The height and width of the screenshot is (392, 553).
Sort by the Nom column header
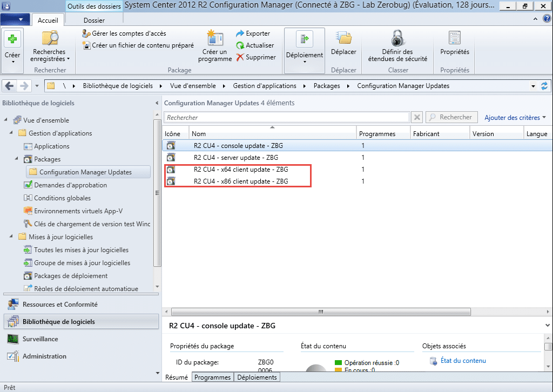[x=272, y=133]
